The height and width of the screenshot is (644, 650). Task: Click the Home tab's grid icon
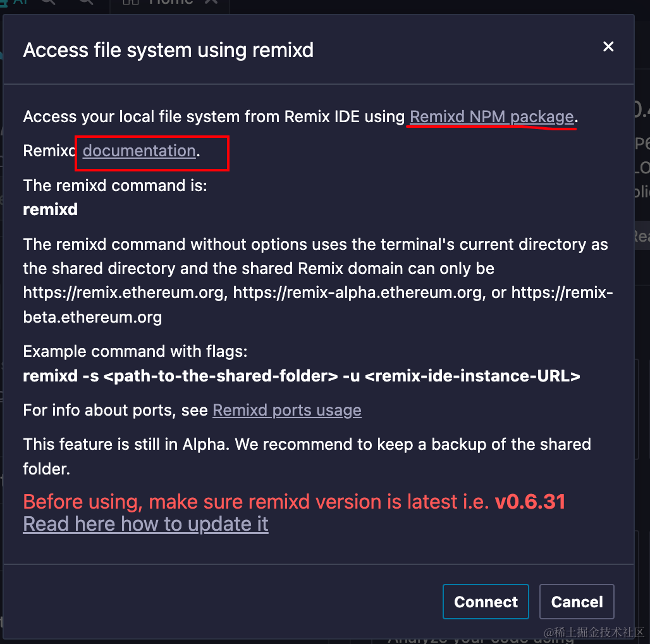point(131,2)
